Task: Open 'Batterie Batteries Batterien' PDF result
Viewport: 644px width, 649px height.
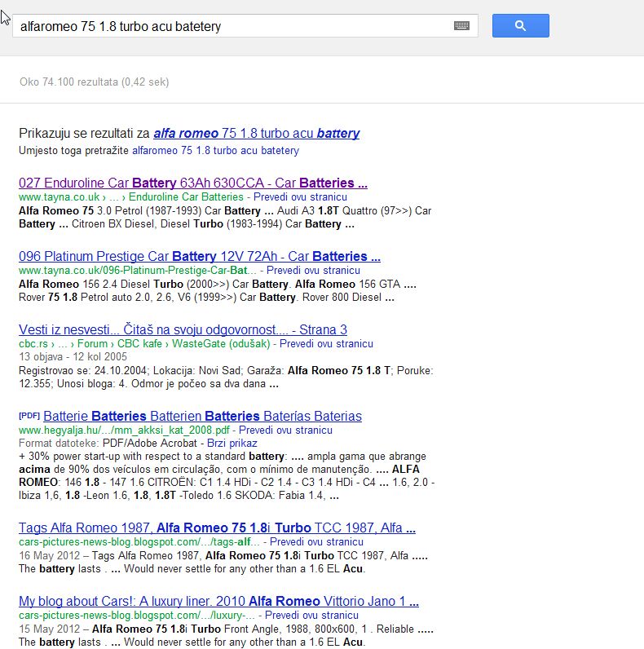Action: tap(202, 416)
